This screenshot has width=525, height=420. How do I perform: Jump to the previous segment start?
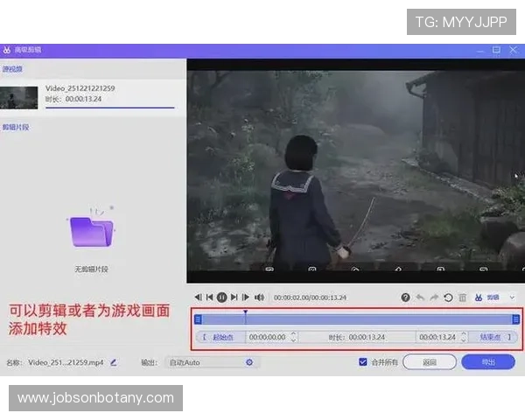point(210,297)
